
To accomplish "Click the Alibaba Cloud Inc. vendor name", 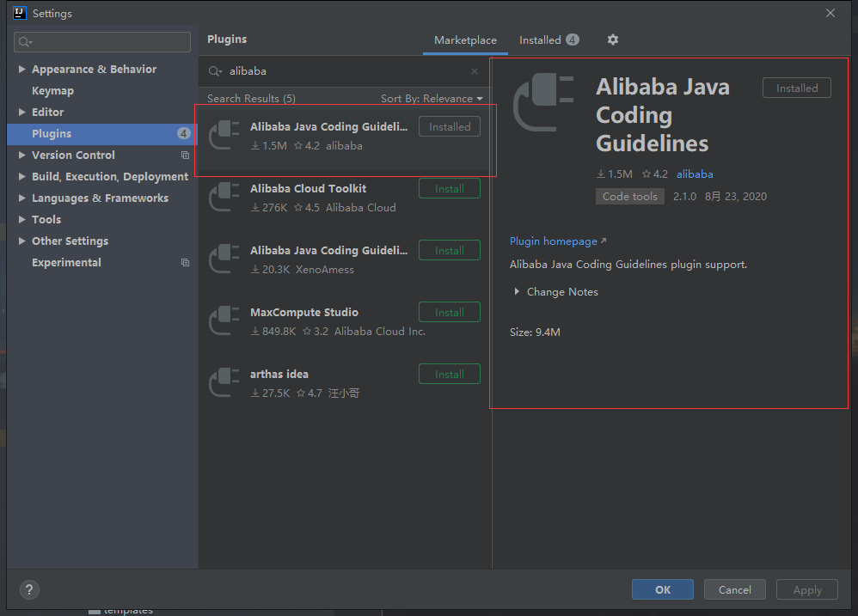I will 380,332.
